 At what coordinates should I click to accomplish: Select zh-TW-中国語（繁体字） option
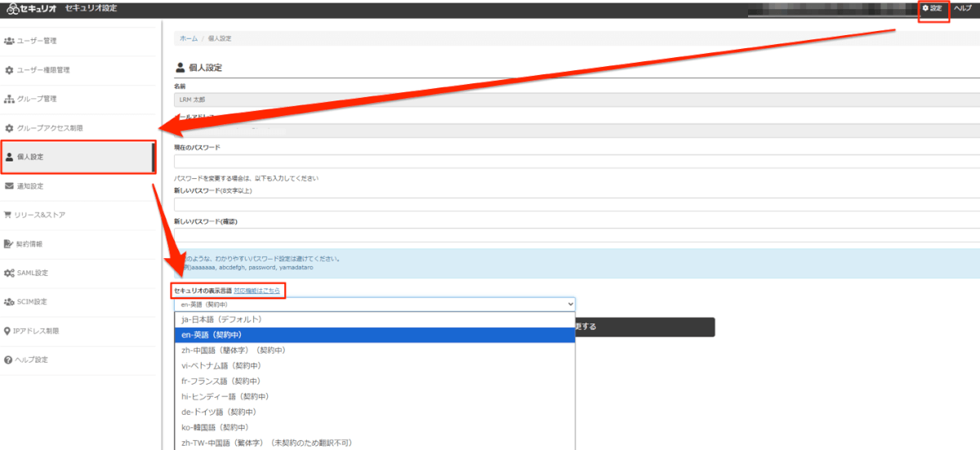tap(375, 442)
